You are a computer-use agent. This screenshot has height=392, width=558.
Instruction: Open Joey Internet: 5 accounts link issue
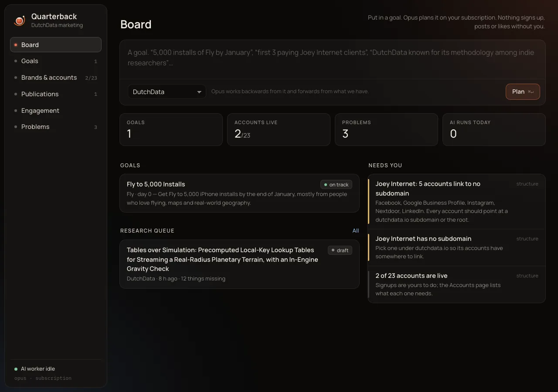pyautogui.click(x=456, y=202)
